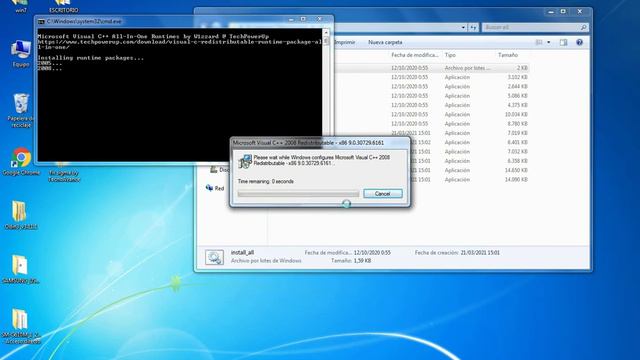Open the ESCRITORIO desktop folder
The width and height of the screenshot is (640, 360).
tap(63, 6)
